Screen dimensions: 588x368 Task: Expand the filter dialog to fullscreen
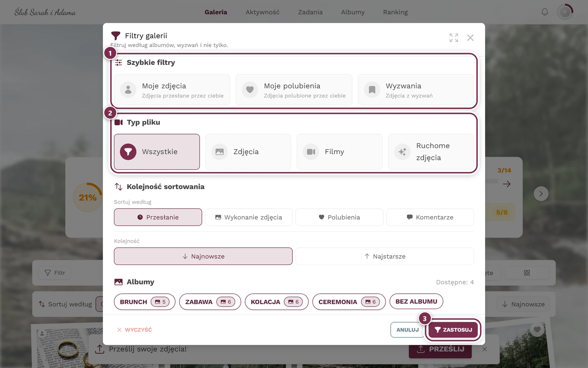tap(454, 38)
